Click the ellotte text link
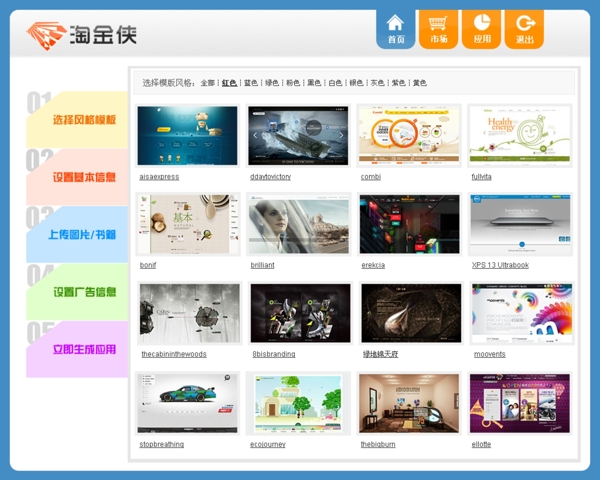The height and width of the screenshot is (480, 600). click(x=481, y=444)
